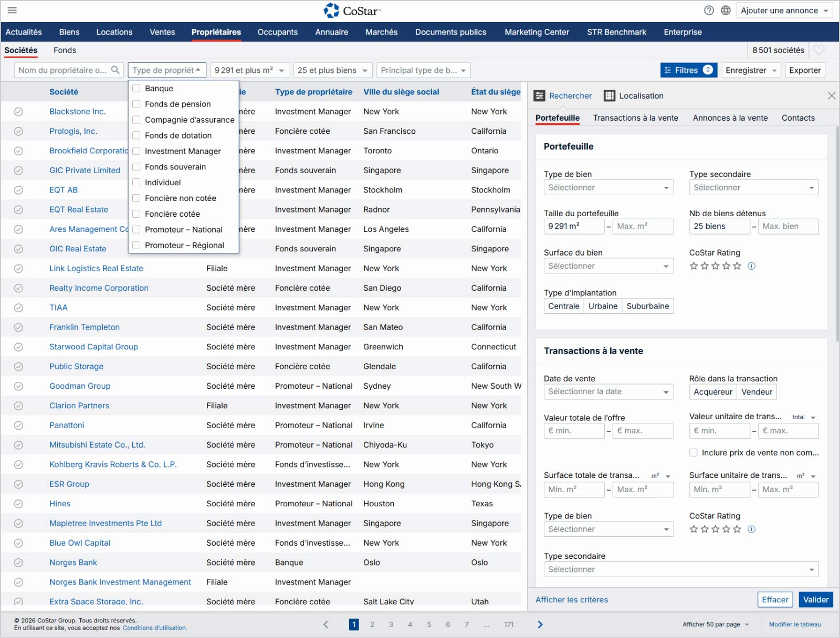Click the info icon beside Portefeuille CoStar Rating
Image resolution: width=840 pixels, height=638 pixels.
[751, 266]
